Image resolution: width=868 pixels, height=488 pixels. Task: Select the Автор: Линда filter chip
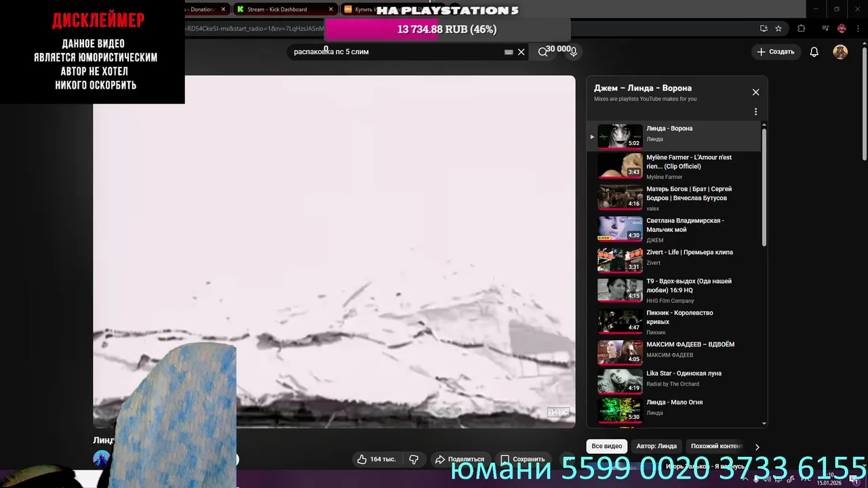[656, 446]
